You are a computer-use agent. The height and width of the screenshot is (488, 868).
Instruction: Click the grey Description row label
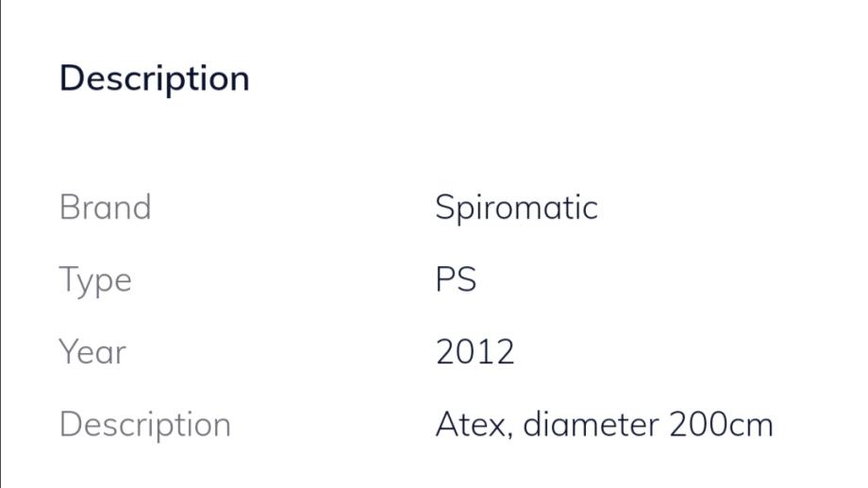(144, 425)
